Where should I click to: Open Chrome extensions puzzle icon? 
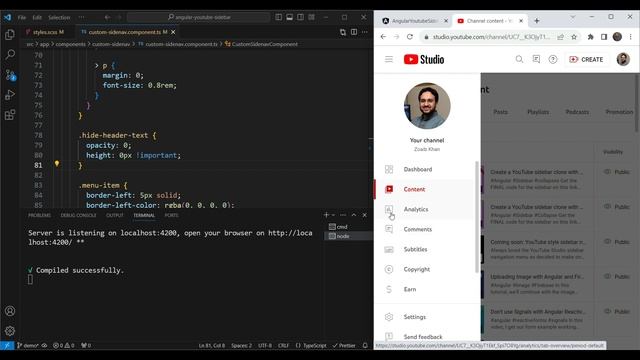(590, 37)
